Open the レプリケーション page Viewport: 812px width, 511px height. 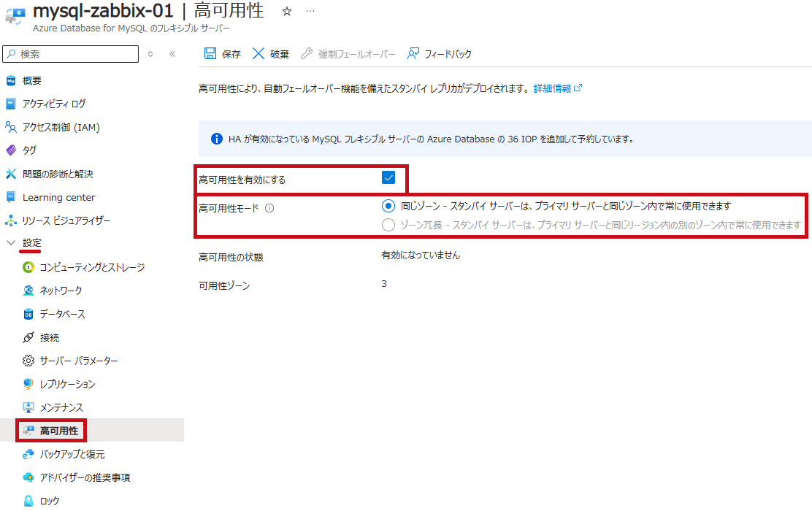coord(67,384)
